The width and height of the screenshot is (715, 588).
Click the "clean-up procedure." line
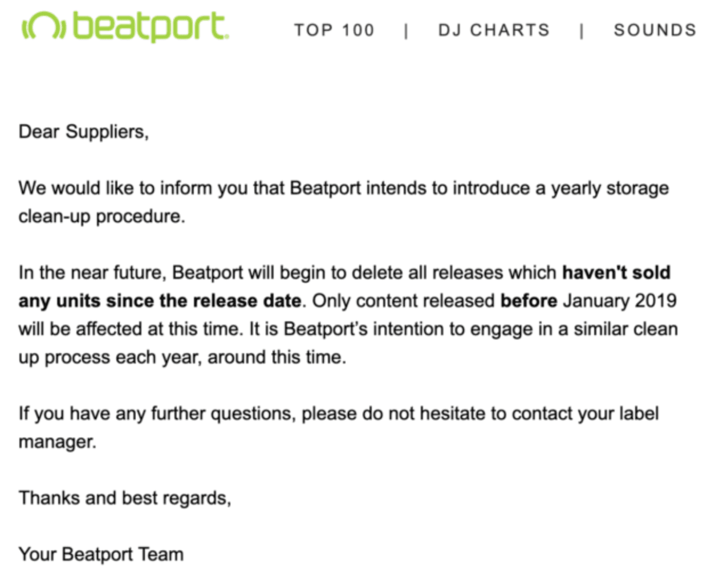pyautogui.click(x=102, y=217)
